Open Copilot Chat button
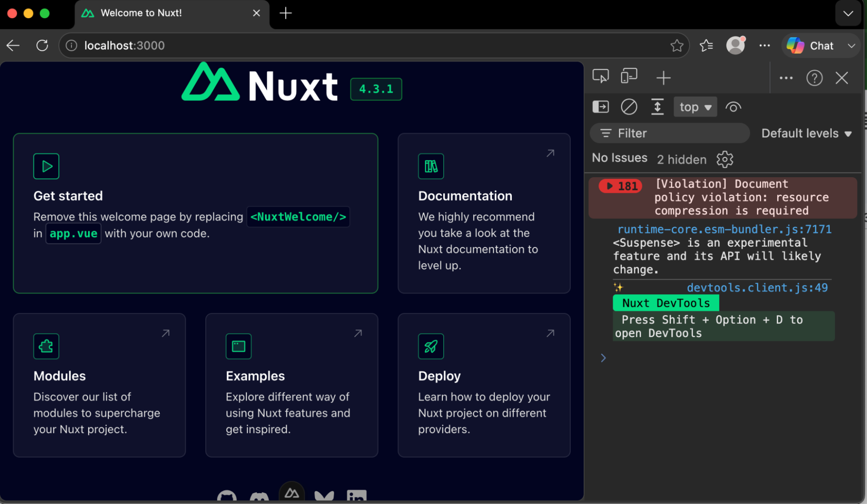This screenshot has height=504, width=867. point(810,46)
